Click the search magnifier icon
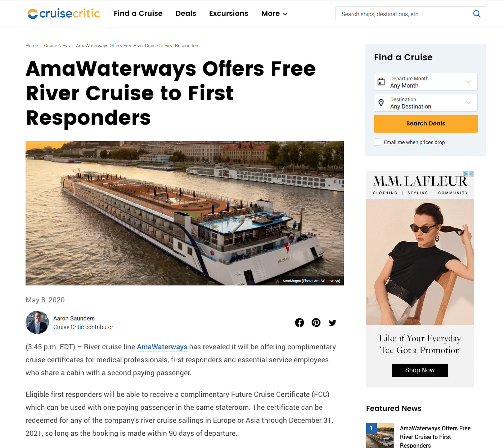The height and width of the screenshot is (448, 504). [477, 14]
